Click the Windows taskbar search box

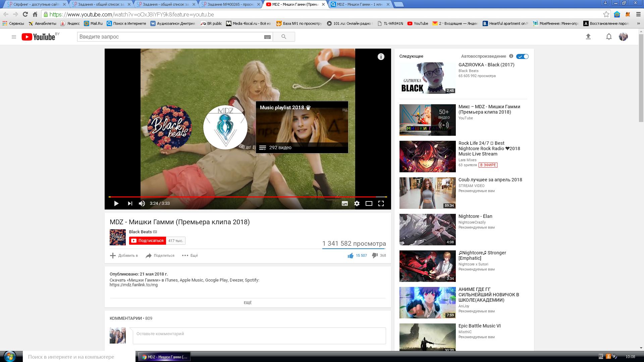(79, 357)
